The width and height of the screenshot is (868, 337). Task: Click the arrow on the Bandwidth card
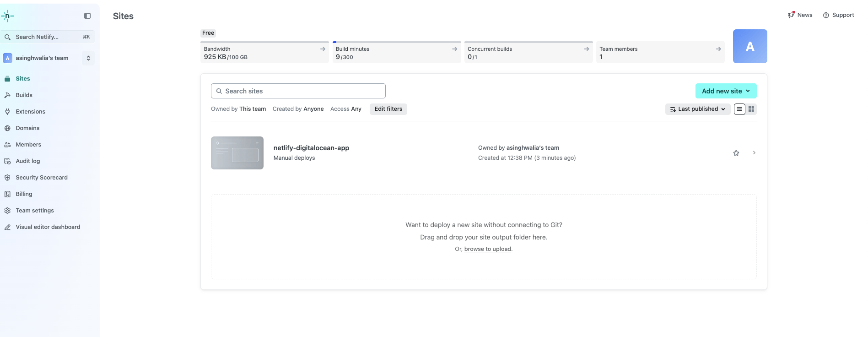pyautogui.click(x=323, y=49)
